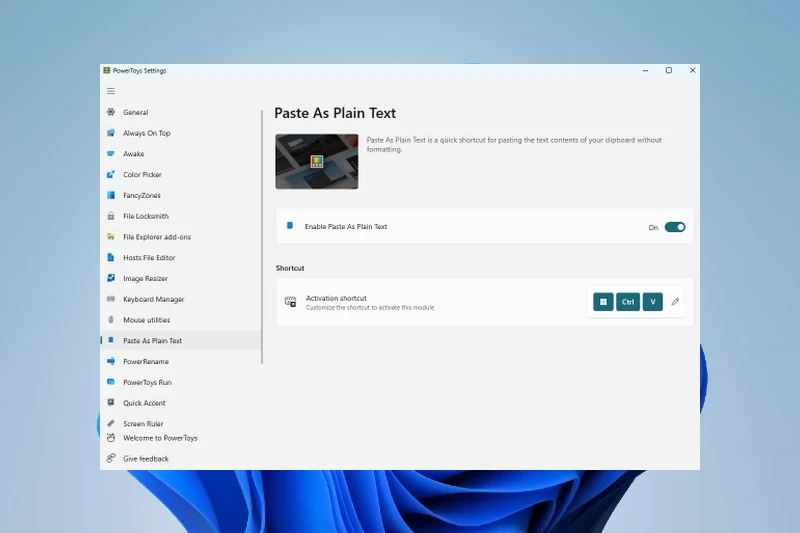
Task: Navigate to PowerToys Run page
Action: click(181, 383)
